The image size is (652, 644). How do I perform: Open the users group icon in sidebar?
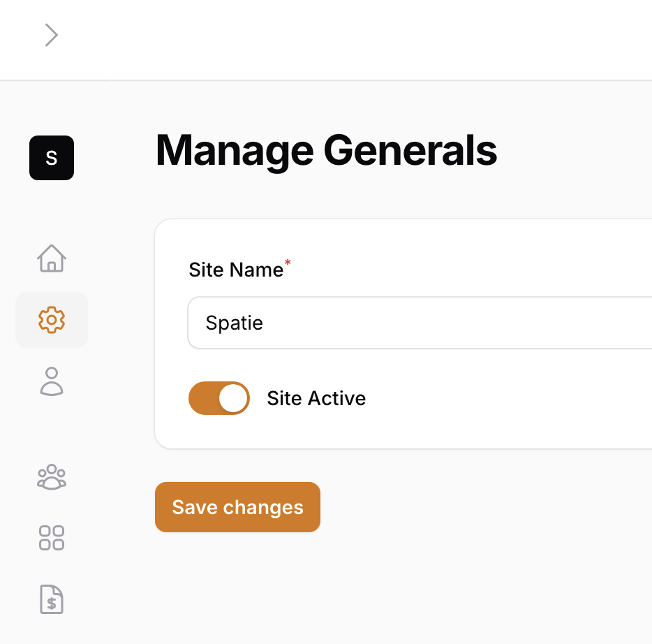click(52, 477)
